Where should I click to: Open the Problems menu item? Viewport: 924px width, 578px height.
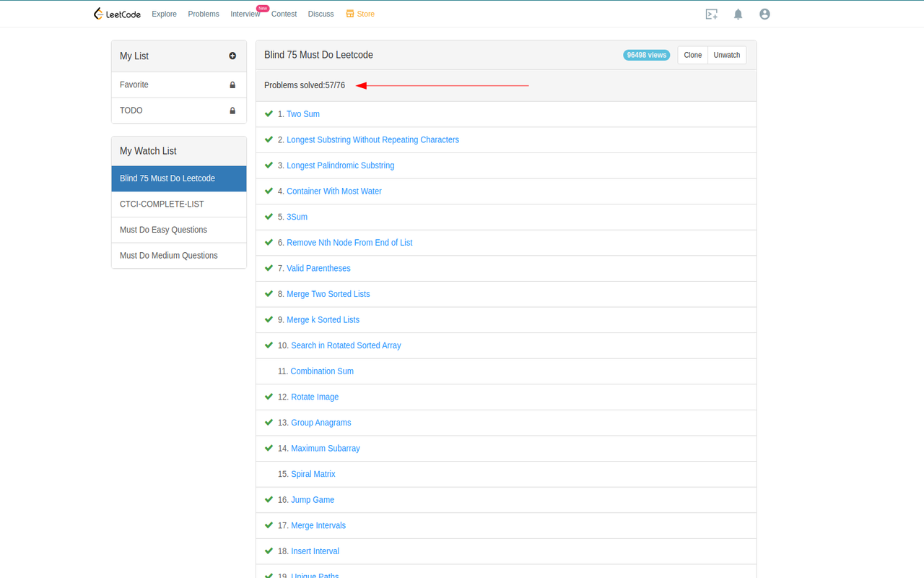coord(203,14)
